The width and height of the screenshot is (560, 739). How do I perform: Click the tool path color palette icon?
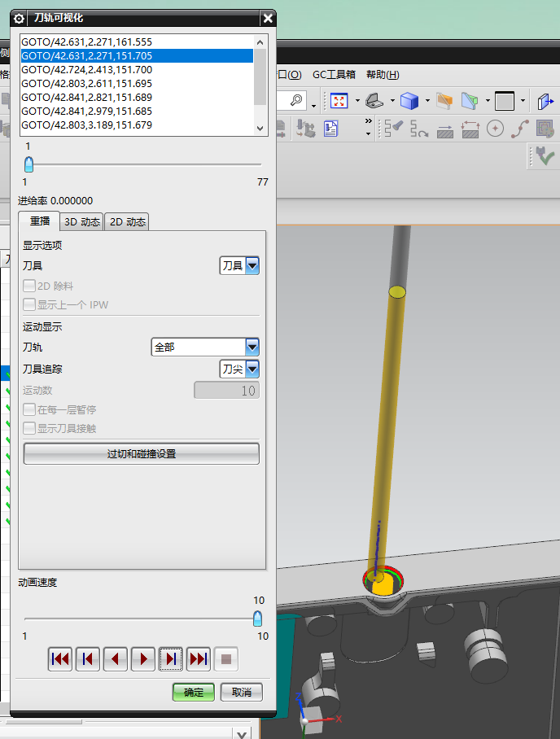point(545,129)
